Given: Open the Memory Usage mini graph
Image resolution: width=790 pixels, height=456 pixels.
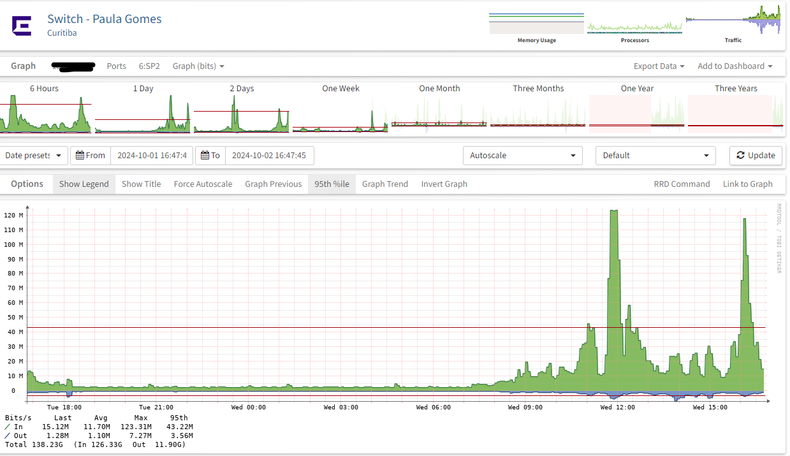Looking at the screenshot, I should [536, 25].
